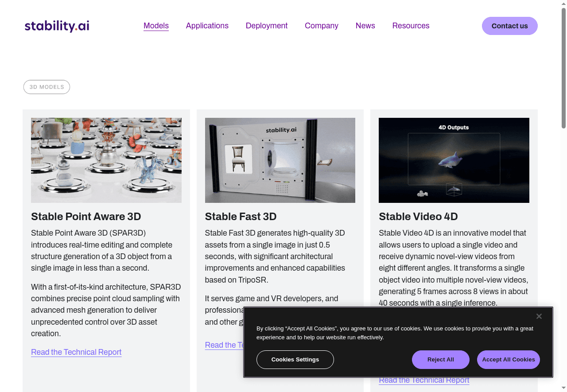Viewport: 567px width, 392px height.
Task: Read the SPAR3D Technical Report link
Action: [76, 352]
